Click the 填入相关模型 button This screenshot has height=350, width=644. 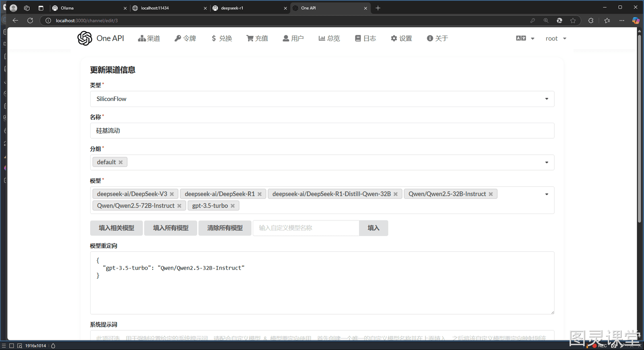click(116, 228)
